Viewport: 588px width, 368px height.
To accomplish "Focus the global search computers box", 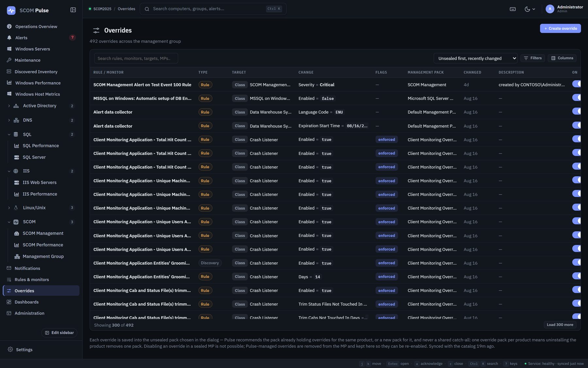I will pyautogui.click(x=213, y=9).
